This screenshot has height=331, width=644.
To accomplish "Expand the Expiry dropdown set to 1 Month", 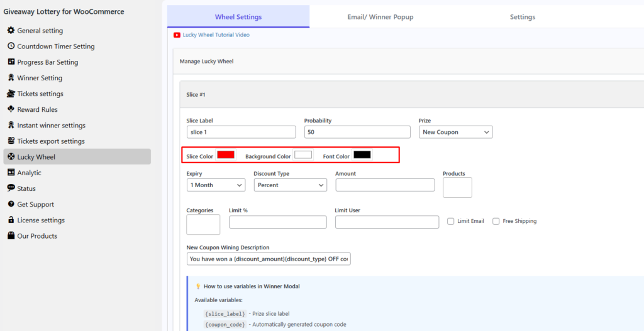I will tap(216, 185).
